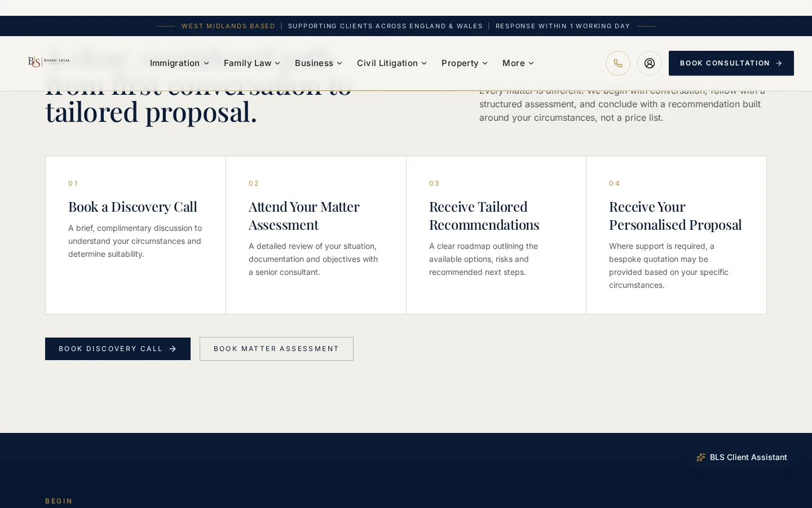Expand the Civil Litigation chevron
812x508 pixels.
(424, 63)
